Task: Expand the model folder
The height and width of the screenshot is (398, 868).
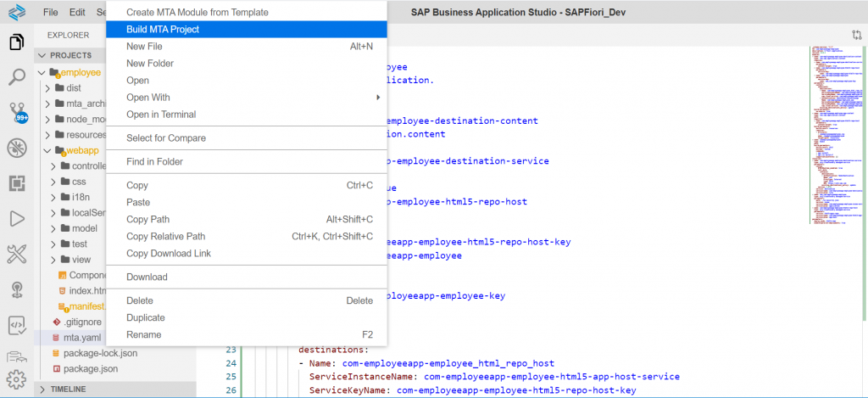Action: 53,227
